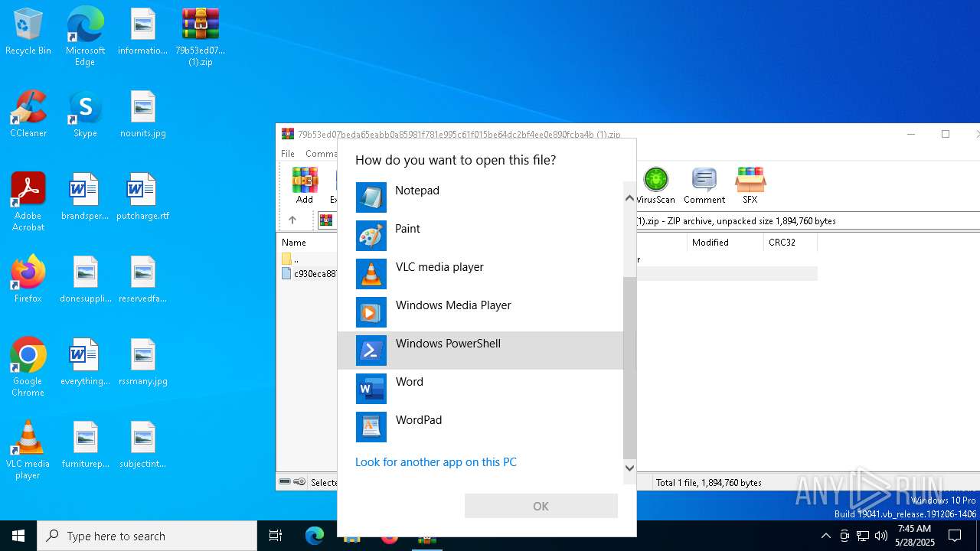Pick Paint in the app list

(480, 236)
